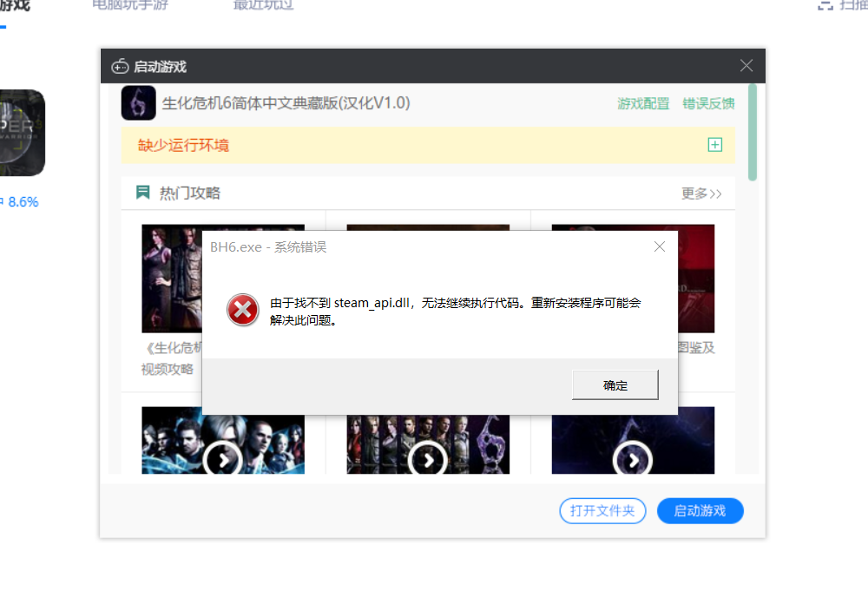Open the 错误反馈 link

[x=708, y=103]
